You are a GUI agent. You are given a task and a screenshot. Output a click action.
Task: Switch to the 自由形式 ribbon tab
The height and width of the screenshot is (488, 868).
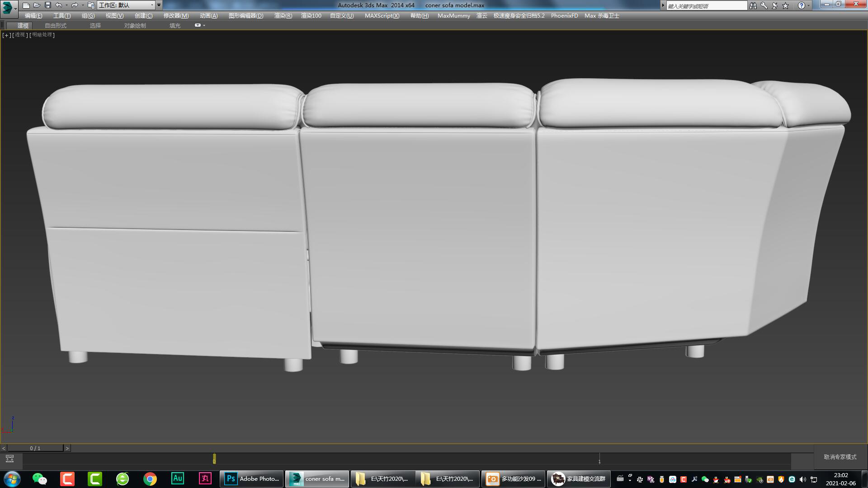point(55,25)
